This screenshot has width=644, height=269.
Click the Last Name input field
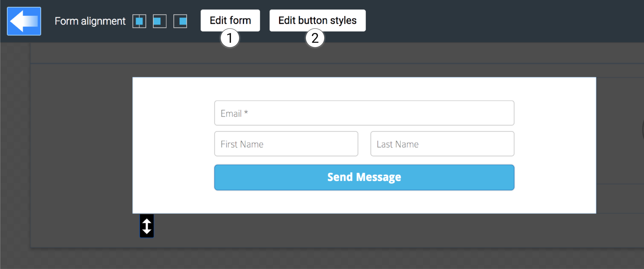442,144
